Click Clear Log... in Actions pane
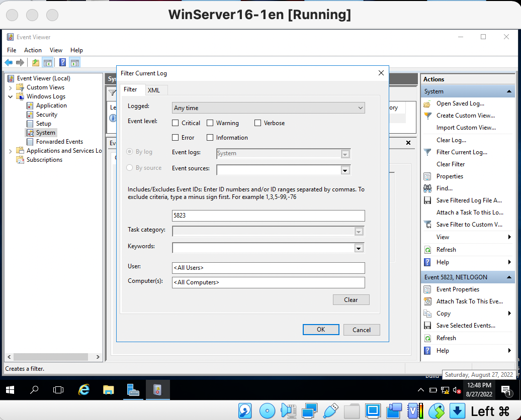This screenshot has width=521, height=420. point(451,140)
